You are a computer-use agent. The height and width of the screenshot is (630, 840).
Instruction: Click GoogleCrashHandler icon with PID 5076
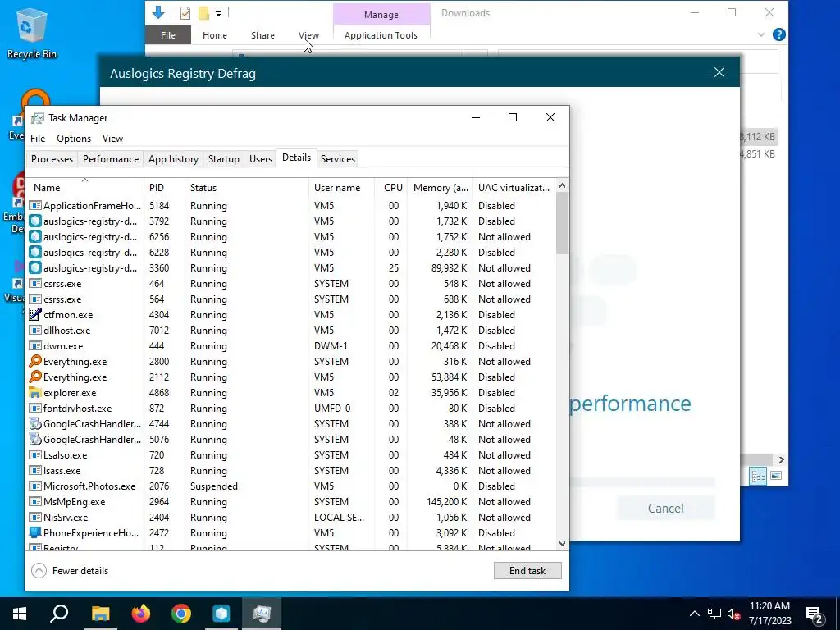(x=35, y=440)
